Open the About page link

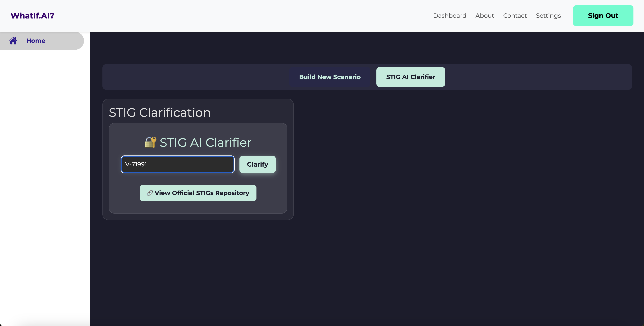485,15
